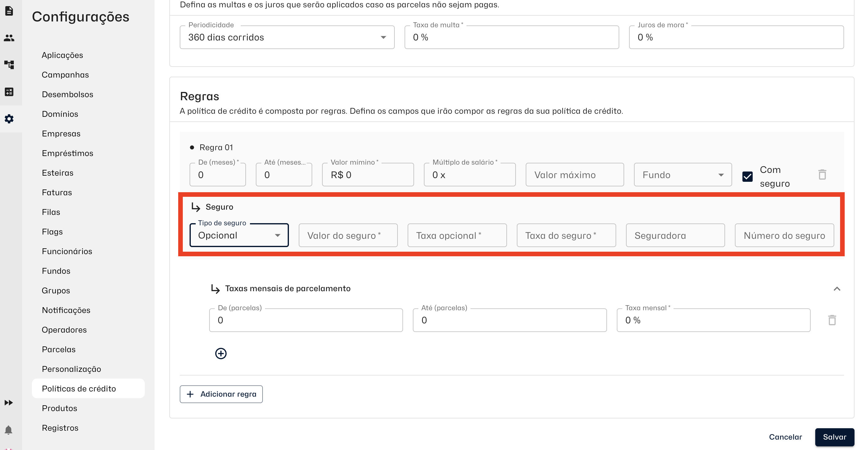The height and width of the screenshot is (450, 868).
Task: Select Produtos in settings menu
Action: tap(59, 408)
